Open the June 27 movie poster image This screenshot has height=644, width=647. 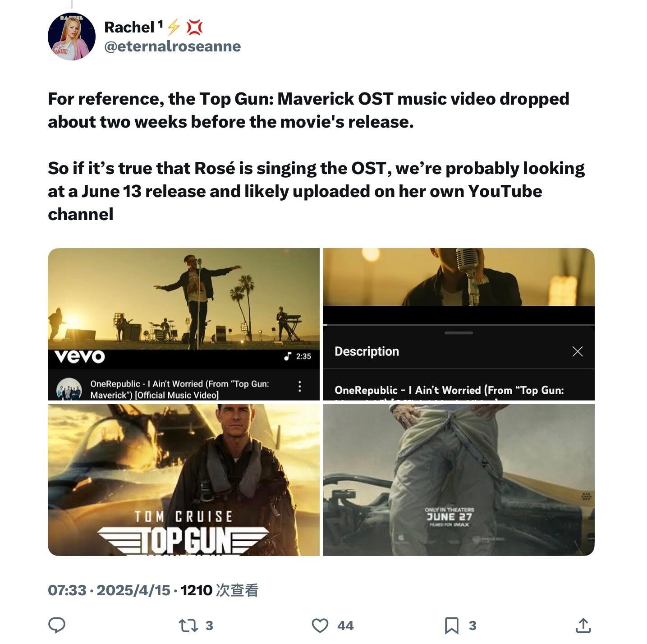click(x=459, y=480)
